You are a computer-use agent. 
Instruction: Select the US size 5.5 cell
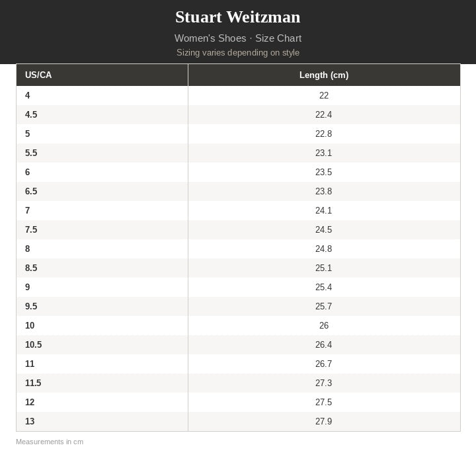pos(31,153)
